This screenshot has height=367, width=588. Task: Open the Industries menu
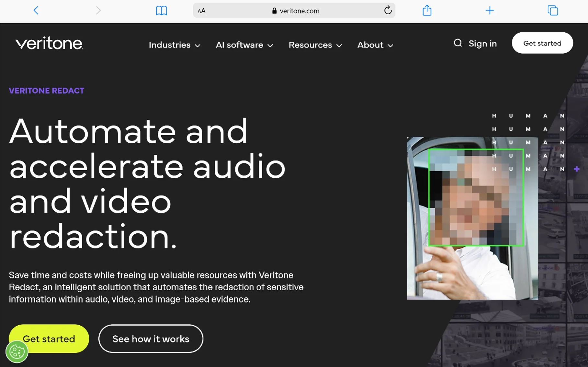point(175,45)
